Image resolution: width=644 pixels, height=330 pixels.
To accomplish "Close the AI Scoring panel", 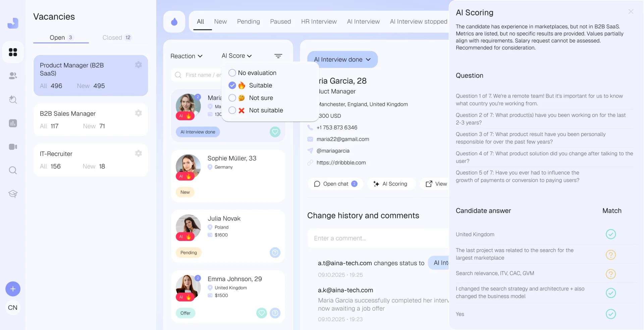I will click(631, 12).
